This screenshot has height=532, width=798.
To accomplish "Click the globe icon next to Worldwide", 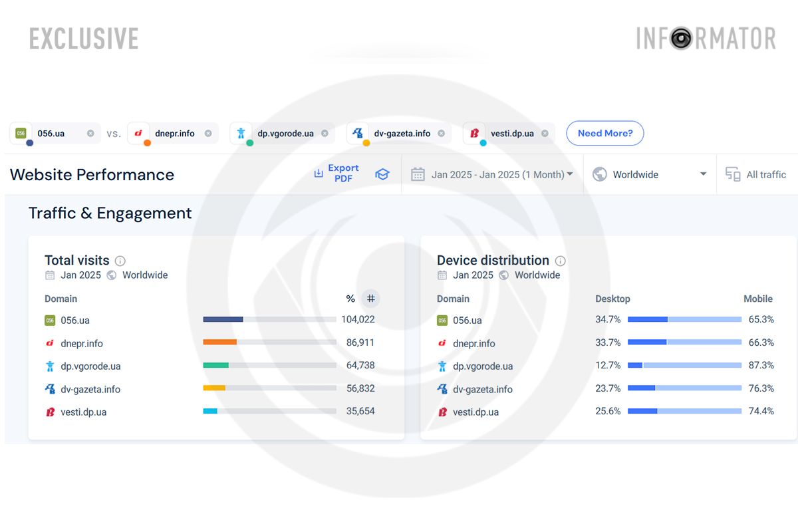I will [x=599, y=174].
